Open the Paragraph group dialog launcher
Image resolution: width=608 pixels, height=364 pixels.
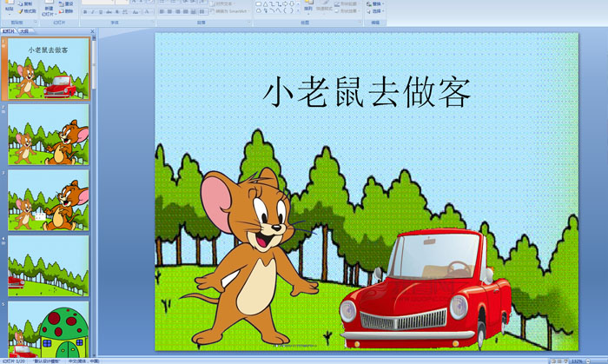coord(249,22)
